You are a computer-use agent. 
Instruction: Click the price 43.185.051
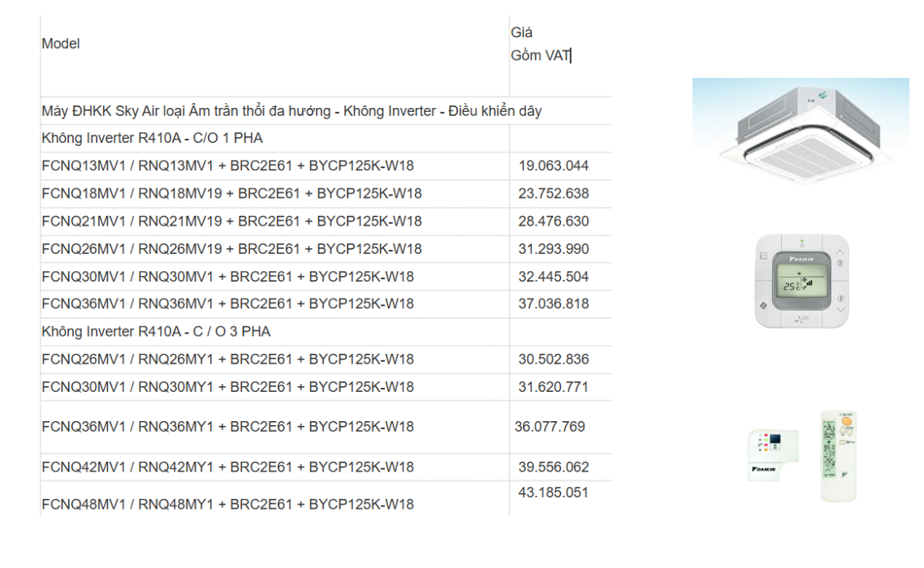(x=553, y=493)
